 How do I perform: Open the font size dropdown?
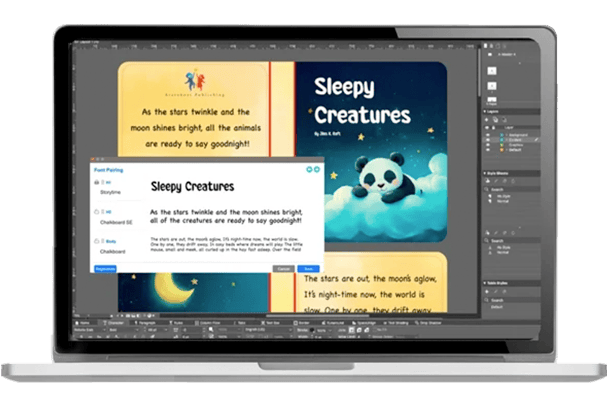click(155, 330)
